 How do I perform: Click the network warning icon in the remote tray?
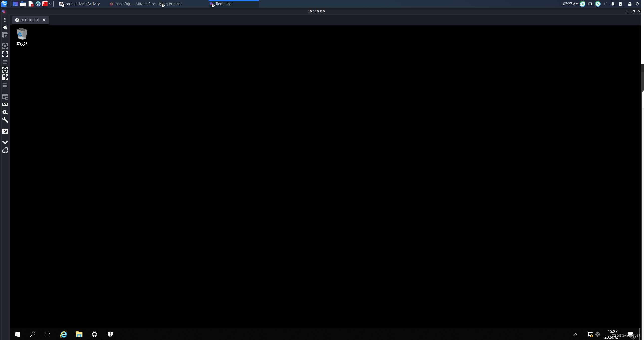click(590, 334)
